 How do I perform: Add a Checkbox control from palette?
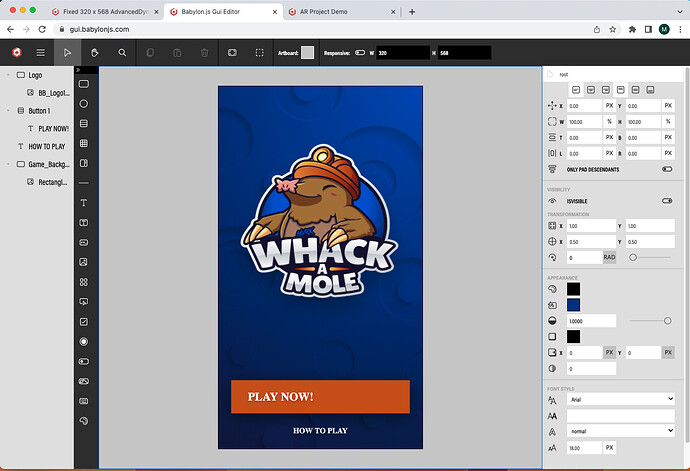[84, 322]
